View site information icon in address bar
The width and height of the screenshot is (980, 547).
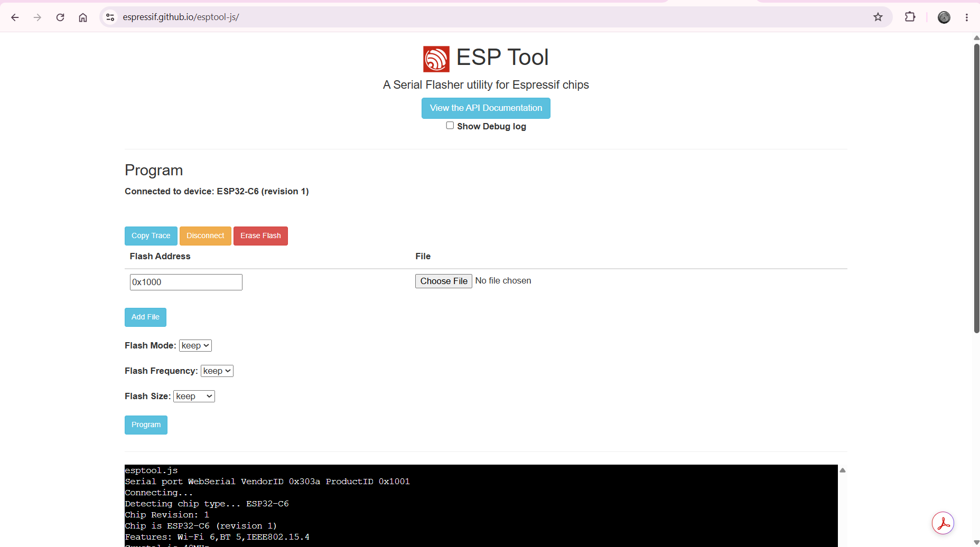[110, 17]
